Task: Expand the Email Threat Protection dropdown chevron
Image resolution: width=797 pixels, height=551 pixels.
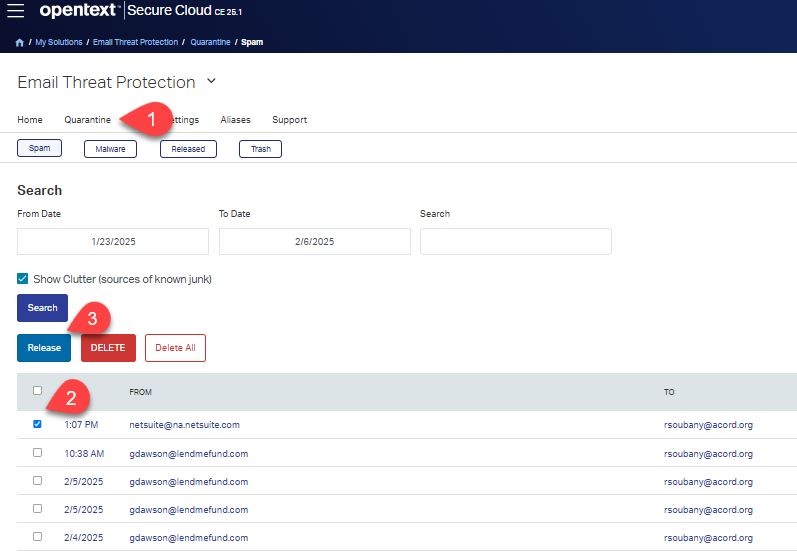Action: click(211, 81)
